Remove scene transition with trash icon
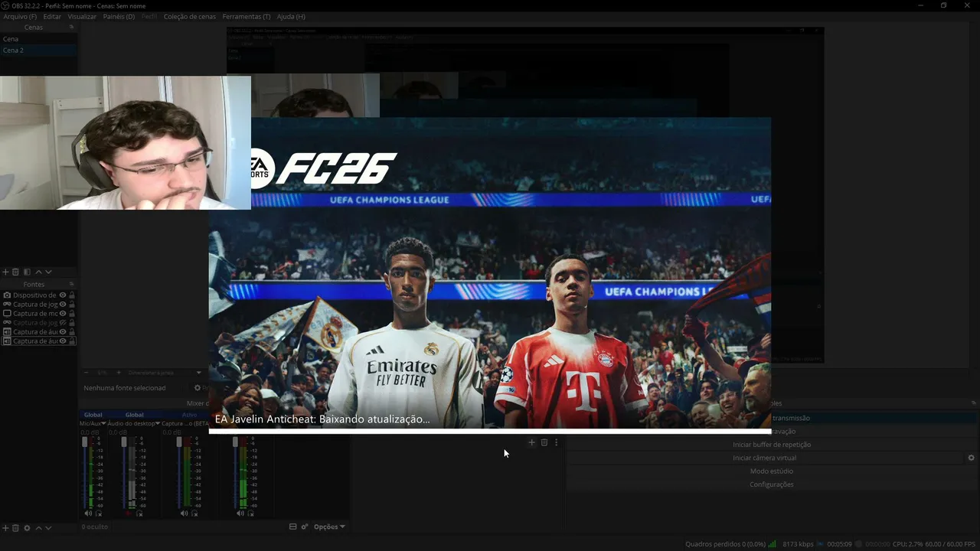This screenshot has width=980, height=551. click(544, 442)
